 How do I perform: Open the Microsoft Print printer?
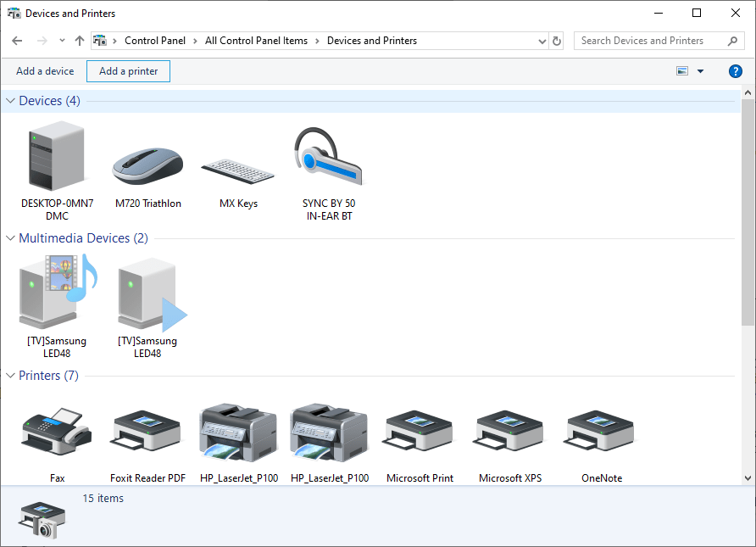419,431
